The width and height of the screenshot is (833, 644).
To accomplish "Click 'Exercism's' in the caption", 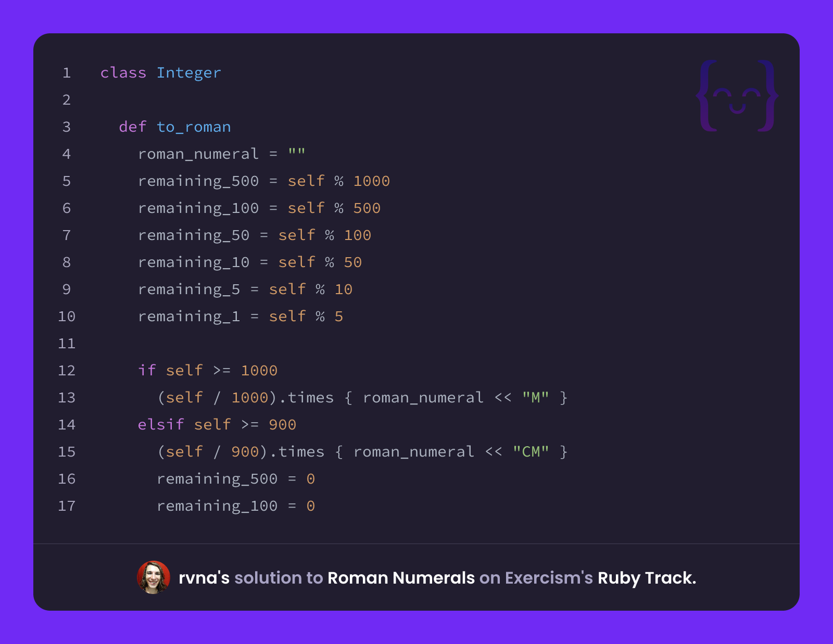I will [549, 578].
